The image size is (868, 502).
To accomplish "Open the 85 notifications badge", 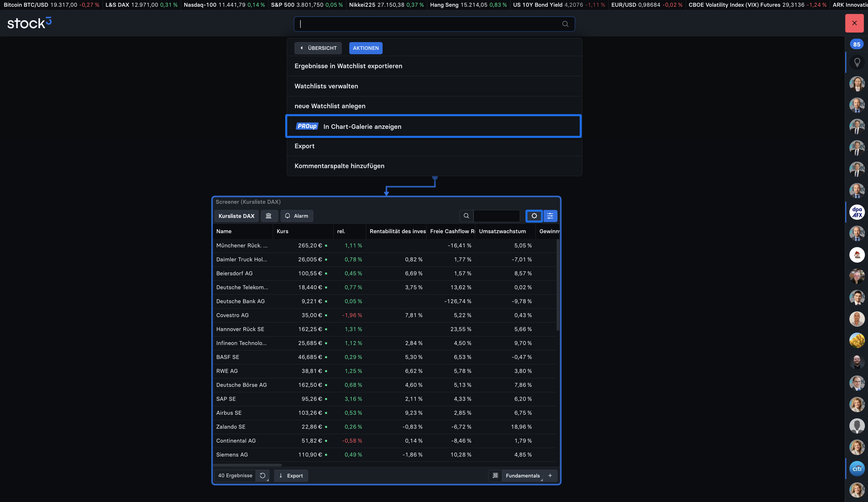I will [857, 44].
